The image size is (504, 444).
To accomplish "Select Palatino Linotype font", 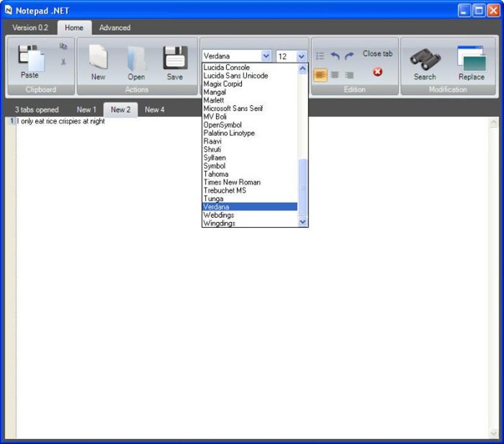I will [250, 133].
